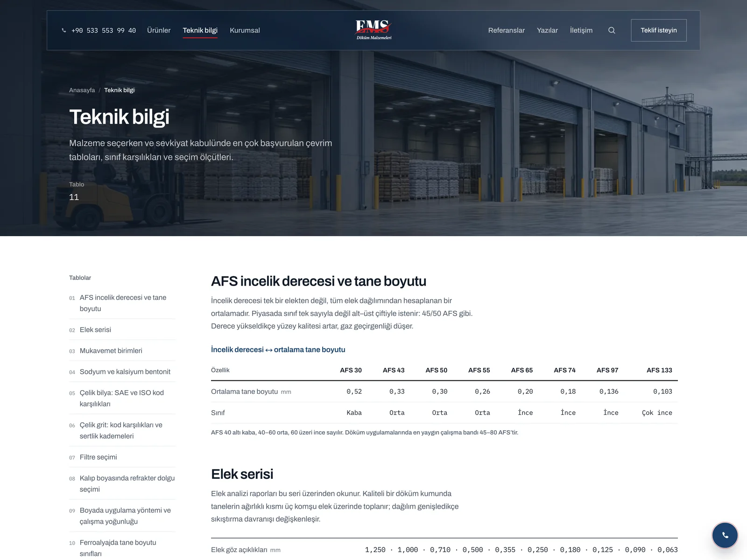This screenshot has height=560, width=747.
Task: Click the Tablolar sidebar heading
Action: click(x=80, y=278)
